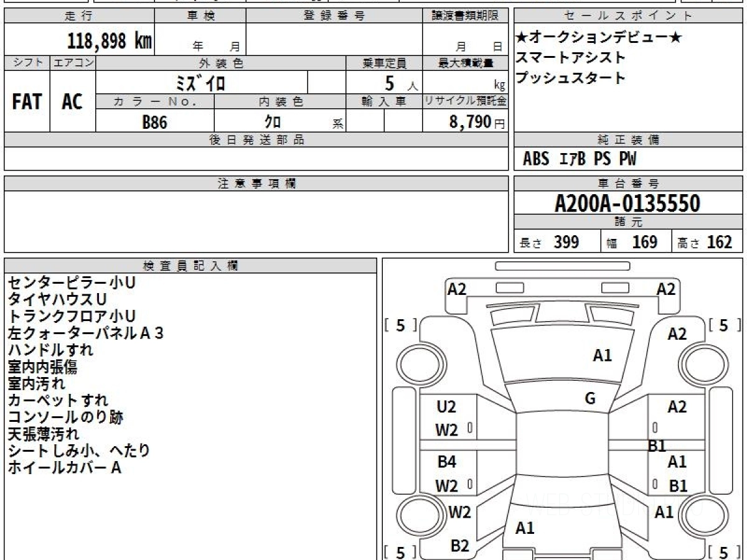Image resolution: width=747 pixels, height=560 pixels.
Task: Click the color number B86
Action: (154, 122)
